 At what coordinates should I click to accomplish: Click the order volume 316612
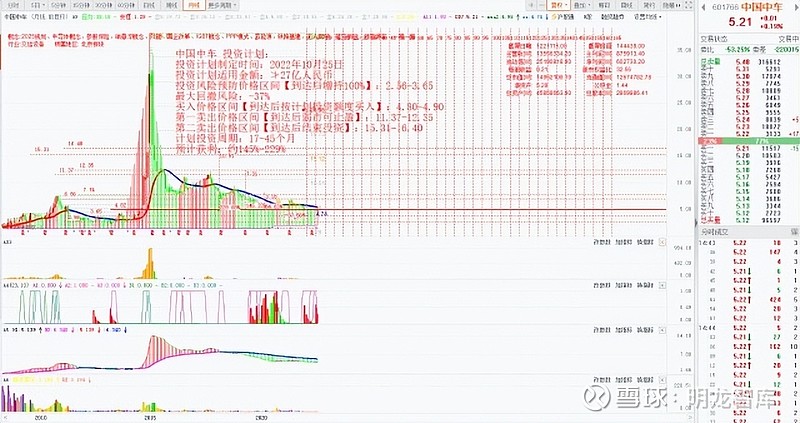click(771, 61)
